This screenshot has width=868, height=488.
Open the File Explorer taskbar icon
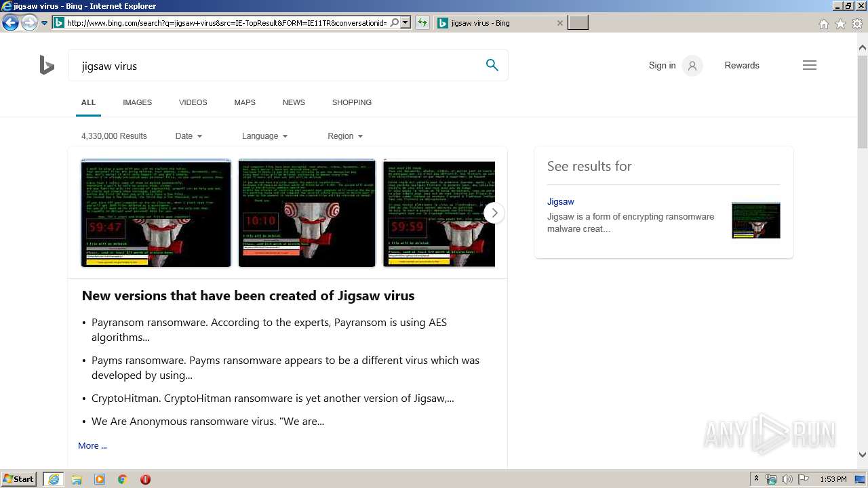point(77,479)
